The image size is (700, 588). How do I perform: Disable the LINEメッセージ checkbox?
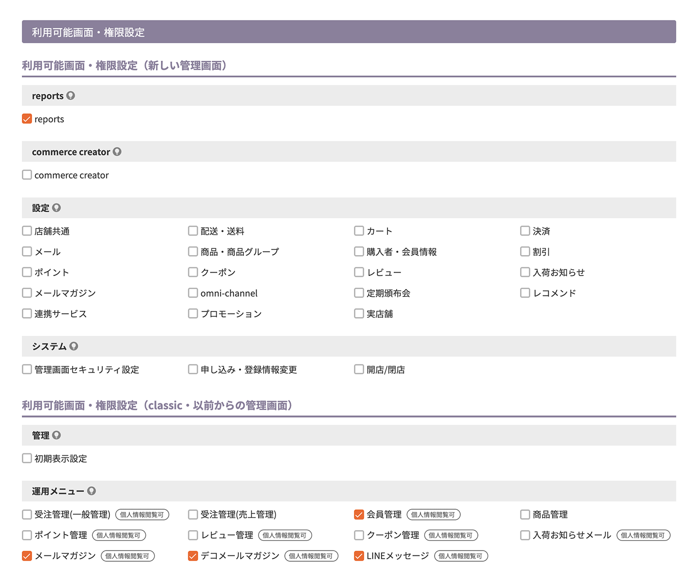coord(359,556)
